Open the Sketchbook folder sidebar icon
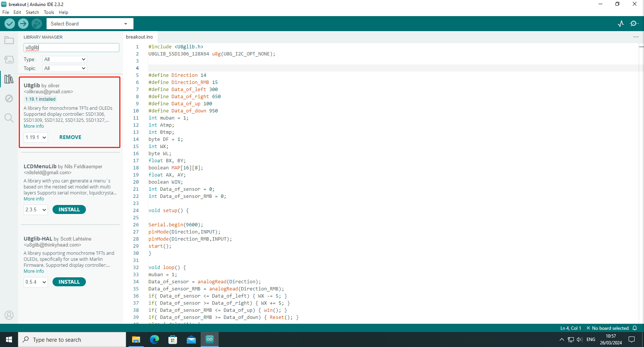 click(9, 40)
